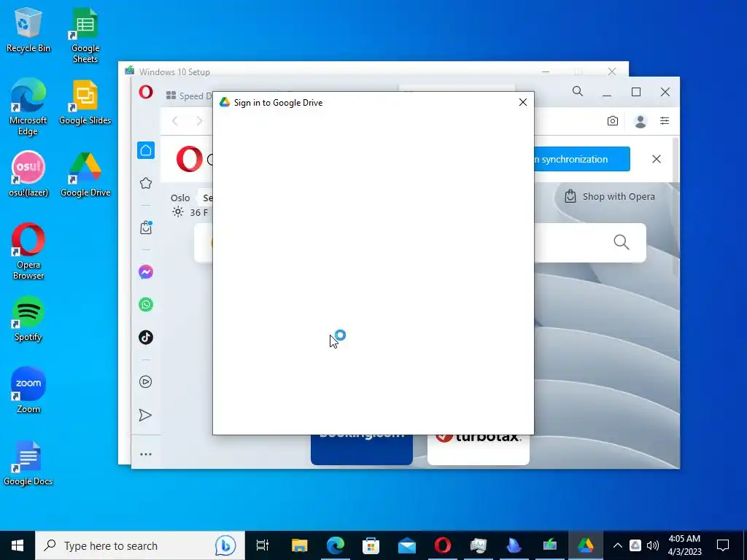The image size is (747, 560).
Task: Dismiss Opera synchronization banner with X
Action: point(657,159)
